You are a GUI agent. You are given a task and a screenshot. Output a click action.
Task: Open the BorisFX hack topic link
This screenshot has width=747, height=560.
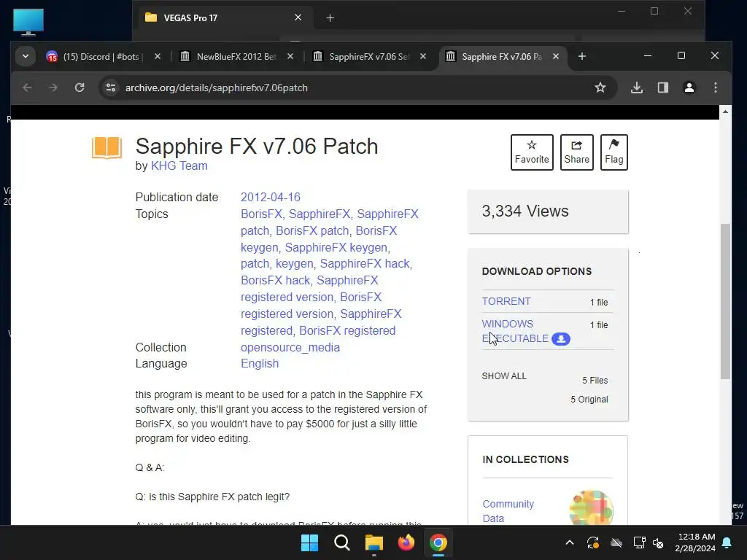point(275,280)
